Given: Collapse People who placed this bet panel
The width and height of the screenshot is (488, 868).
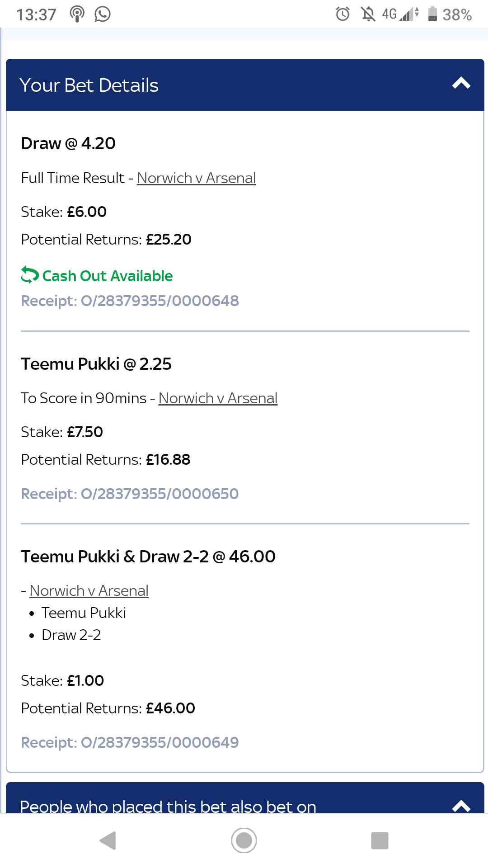Looking at the screenshot, I should click(x=461, y=806).
